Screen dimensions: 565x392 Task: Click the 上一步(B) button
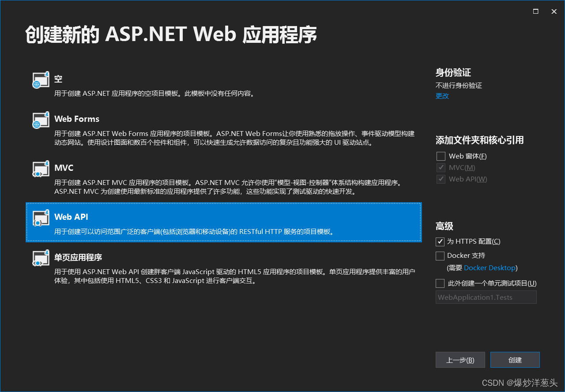[460, 359]
